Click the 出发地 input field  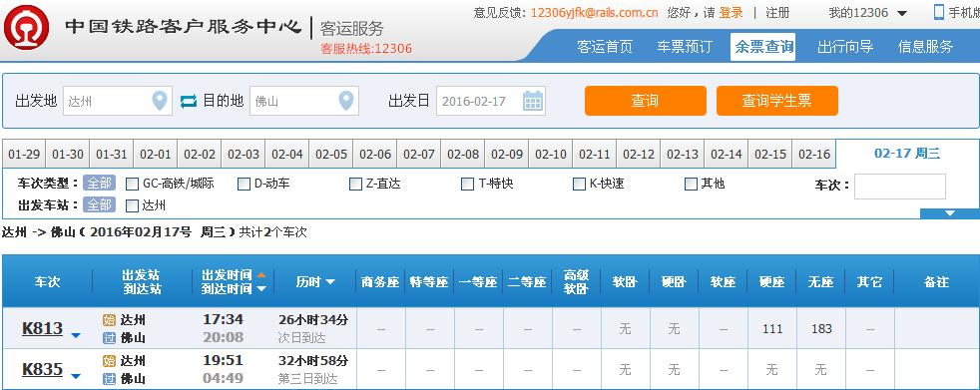pos(118,101)
